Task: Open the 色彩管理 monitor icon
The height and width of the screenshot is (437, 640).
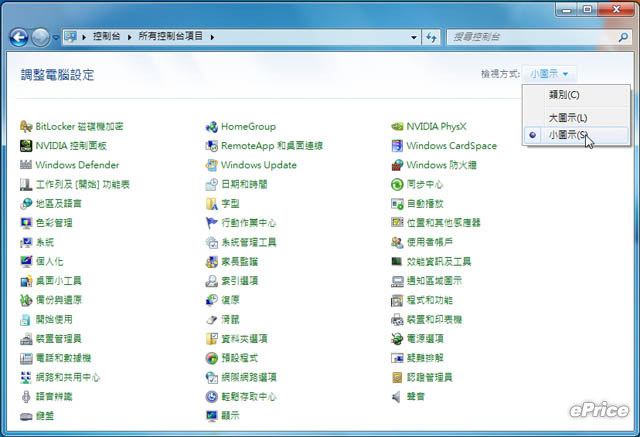Action: click(x=26, y=223)
